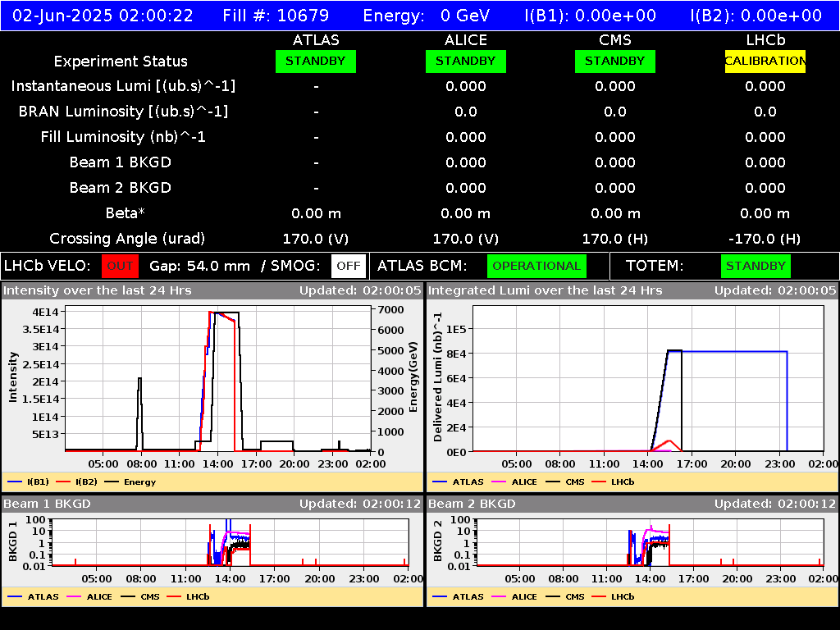The width and height of the screenshot is (840, 630).
Task: Click the LHCb crossing angle -170.0 (H)
Action: point(765,239)
